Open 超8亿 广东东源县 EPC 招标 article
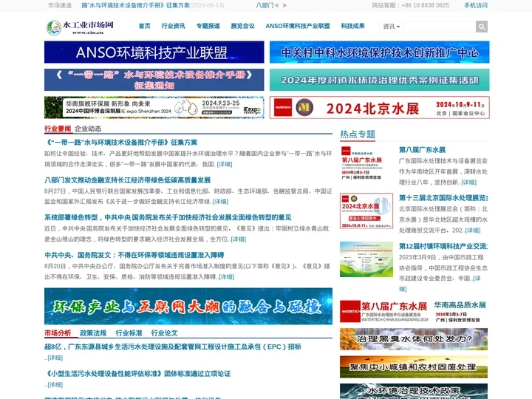Viewport: 532px width, 399px height. pos(173,347)
